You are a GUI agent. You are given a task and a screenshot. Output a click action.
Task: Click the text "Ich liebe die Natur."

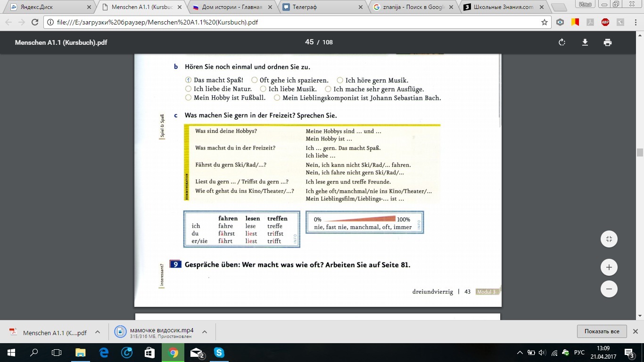coord(223,89)
